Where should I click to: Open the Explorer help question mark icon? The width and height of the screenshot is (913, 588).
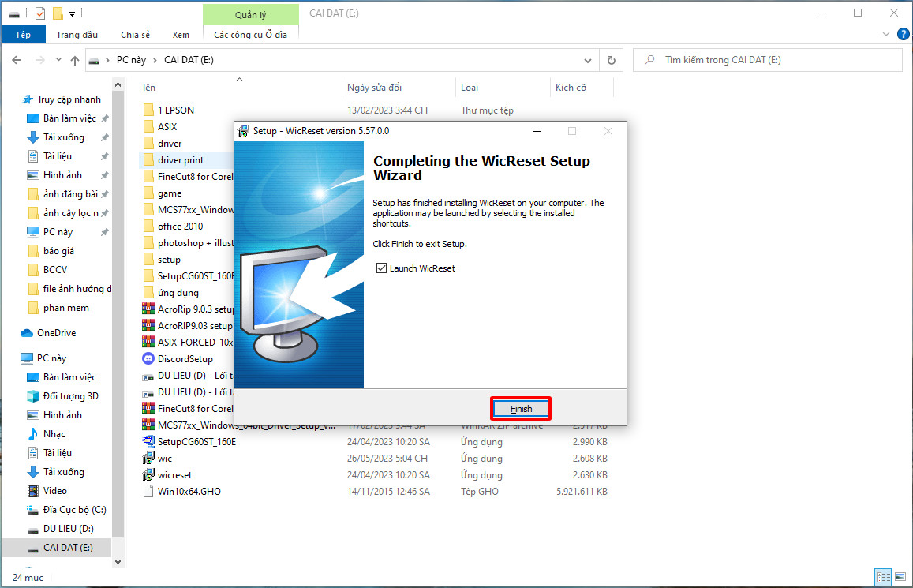coord(903,35)
